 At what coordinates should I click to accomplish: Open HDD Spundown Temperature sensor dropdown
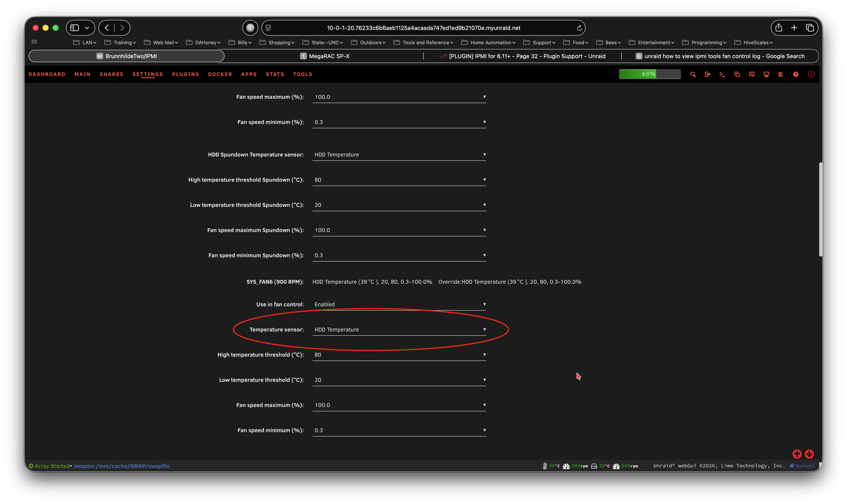pyautogui.click(x=399, y=155)
